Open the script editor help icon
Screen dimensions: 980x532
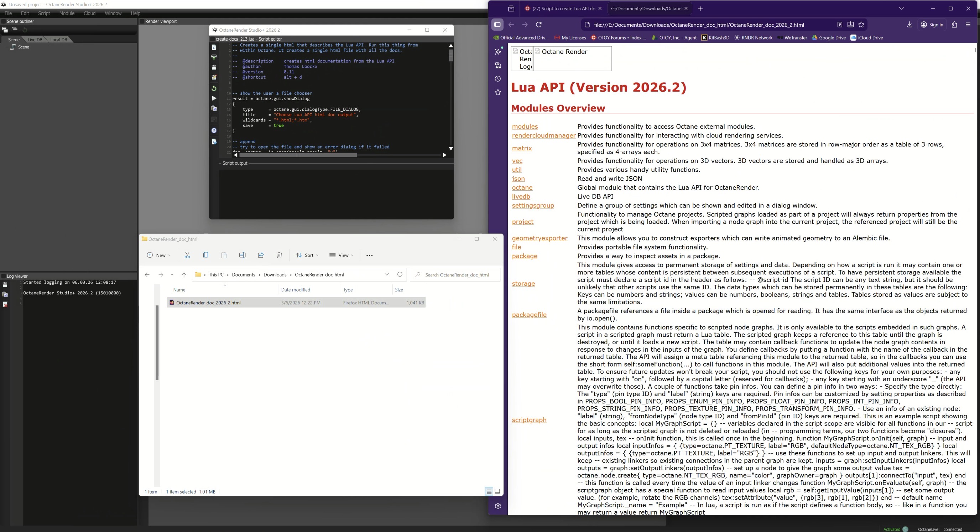click(214, 130)
